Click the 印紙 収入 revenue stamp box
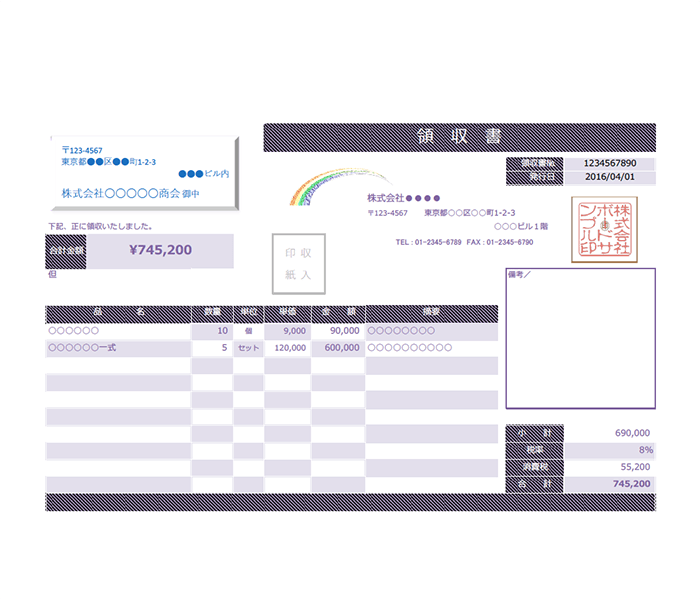The image size is (700, 600). click(299, 264)
